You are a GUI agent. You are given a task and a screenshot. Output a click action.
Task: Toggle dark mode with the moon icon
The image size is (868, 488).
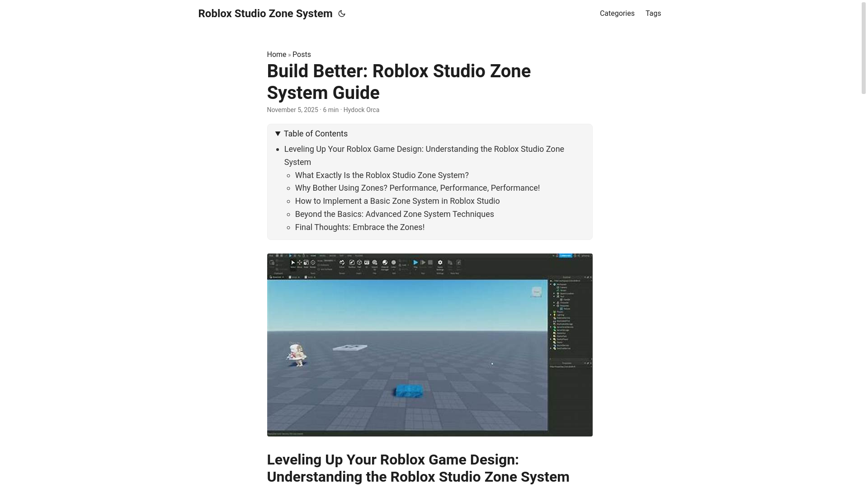click(342, 14)
